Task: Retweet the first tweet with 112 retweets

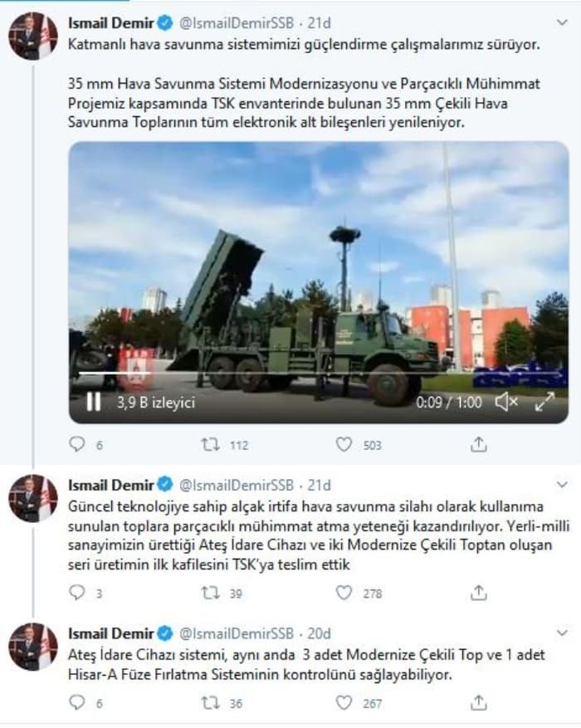Action: pos(211,445)
